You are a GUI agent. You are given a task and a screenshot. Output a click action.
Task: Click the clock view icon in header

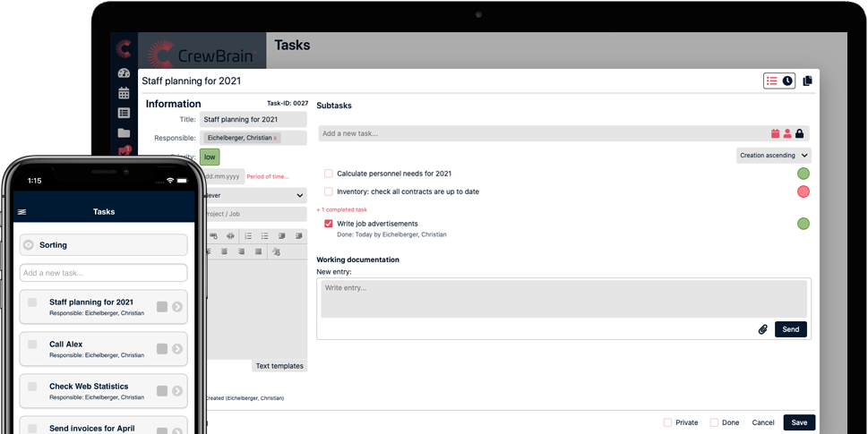pyautogui.click(x=787, y=81)
